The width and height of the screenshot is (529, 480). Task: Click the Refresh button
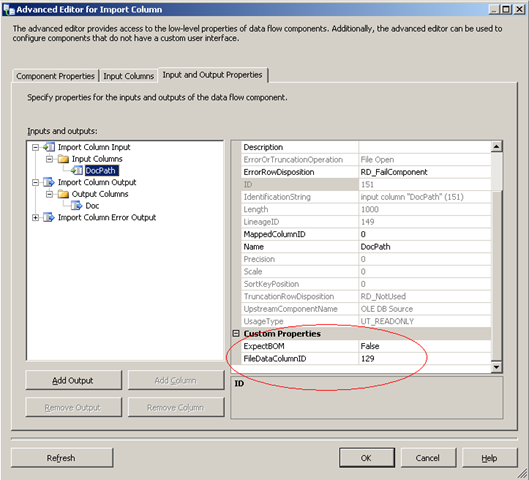point(62,458)
